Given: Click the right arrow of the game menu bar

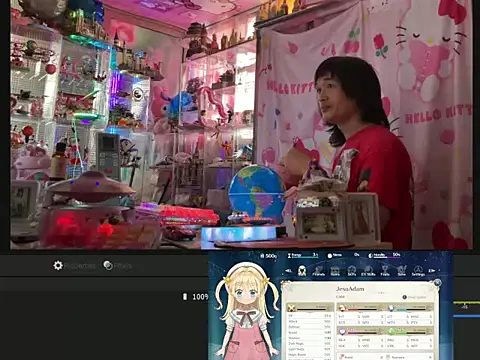Looking at the screenshot, I should (432, 271).
